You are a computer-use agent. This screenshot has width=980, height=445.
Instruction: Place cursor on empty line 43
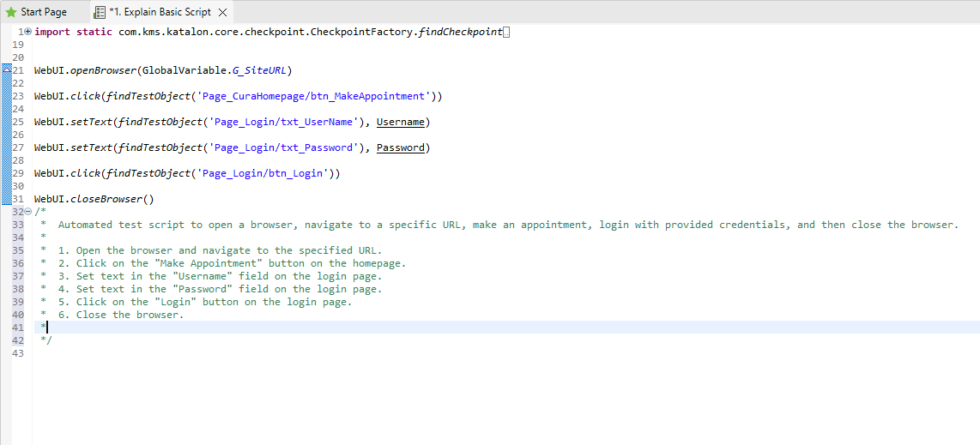tap(500, 353)
